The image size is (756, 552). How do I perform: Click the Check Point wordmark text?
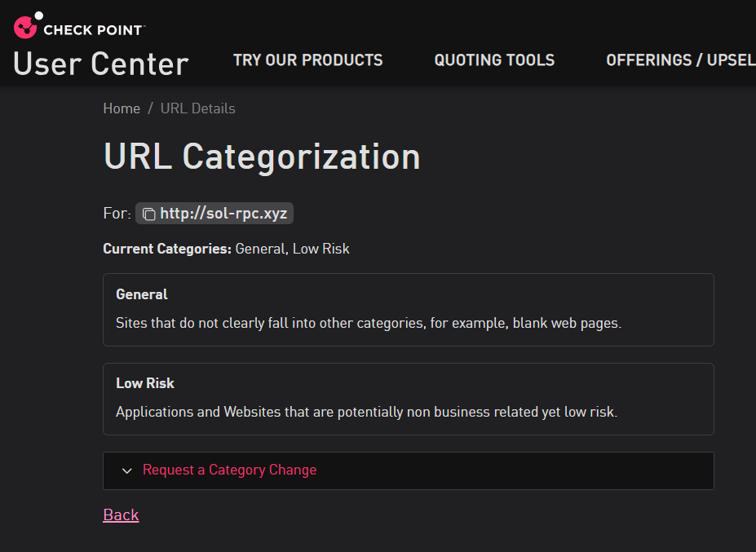[93, 30]
